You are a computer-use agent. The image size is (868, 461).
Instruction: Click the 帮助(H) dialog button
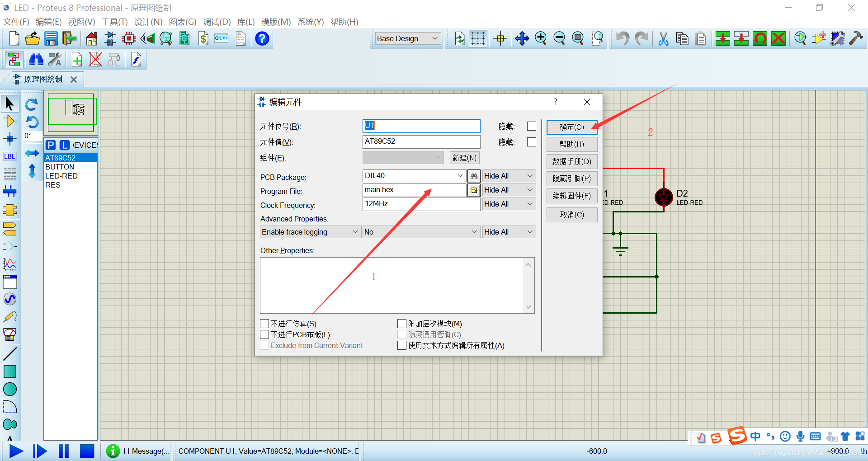click(572, 144)
